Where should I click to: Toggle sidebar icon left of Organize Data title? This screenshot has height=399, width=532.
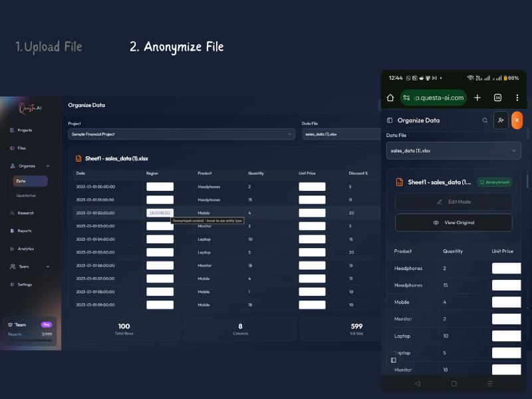pos(390,120)
